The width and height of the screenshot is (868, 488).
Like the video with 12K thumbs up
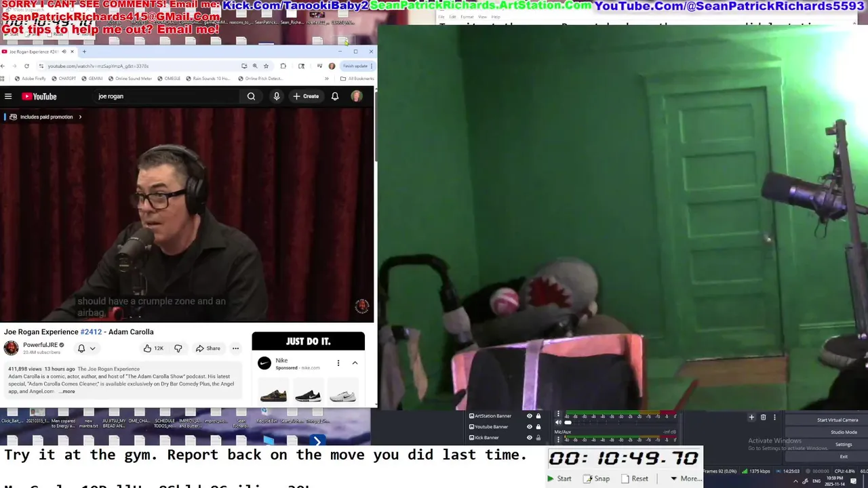(153, 348)
